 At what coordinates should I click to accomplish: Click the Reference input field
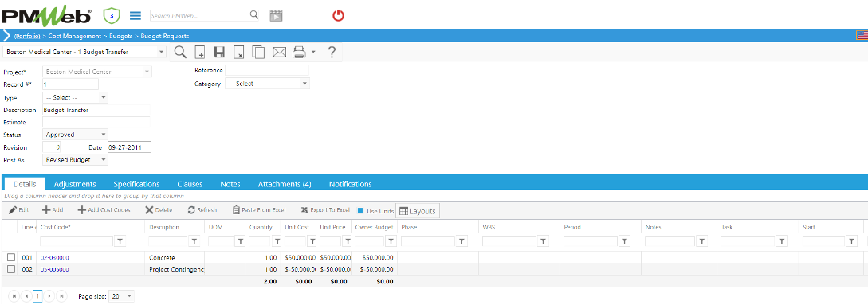(x=267, y=70)
